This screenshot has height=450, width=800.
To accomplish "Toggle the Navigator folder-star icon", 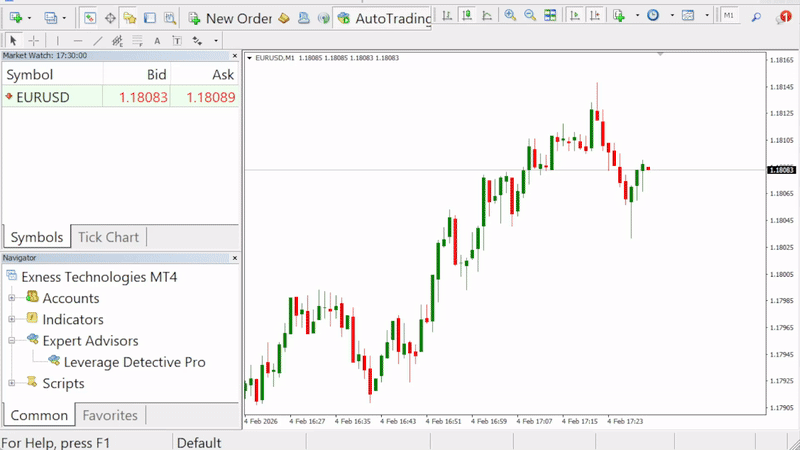I will click(x=130, y=18).
